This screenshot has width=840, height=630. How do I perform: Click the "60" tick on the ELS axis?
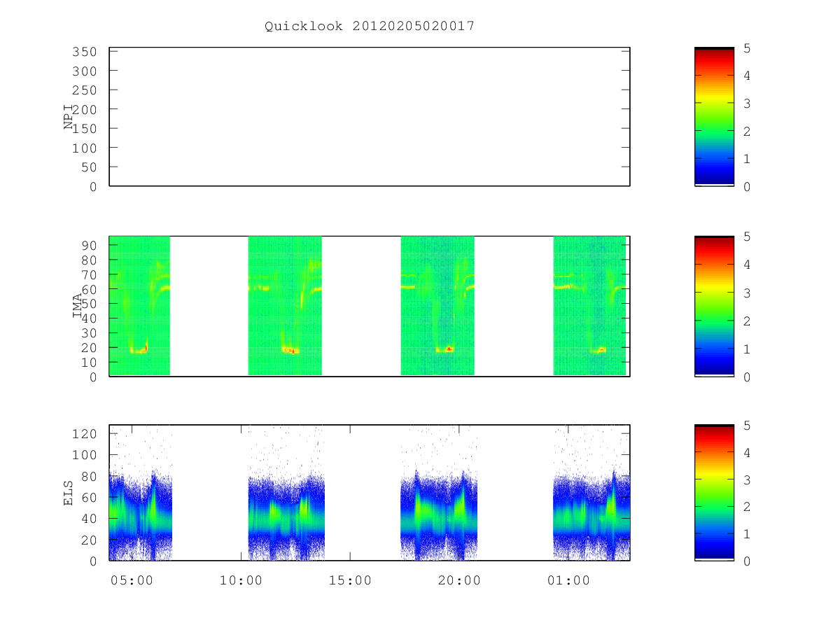tap(88, 498)
